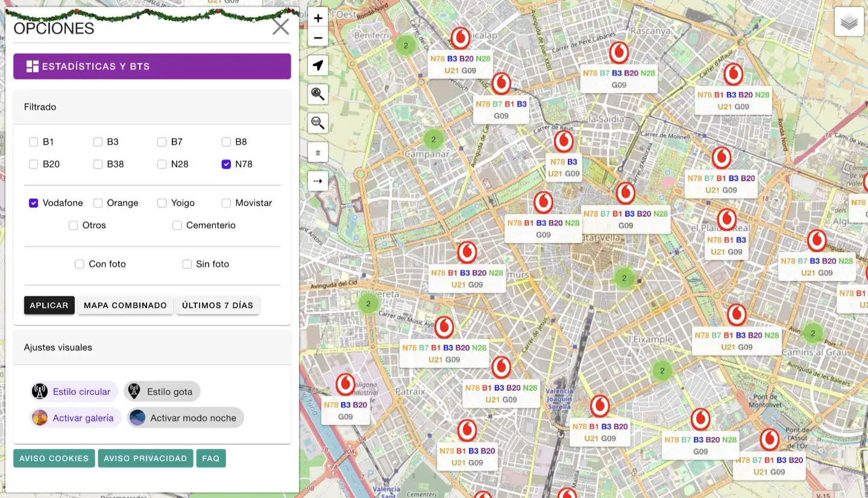This screenshot has width=868, height=498.
Task: Zoom out of the map
Action: tap(318, 38)
